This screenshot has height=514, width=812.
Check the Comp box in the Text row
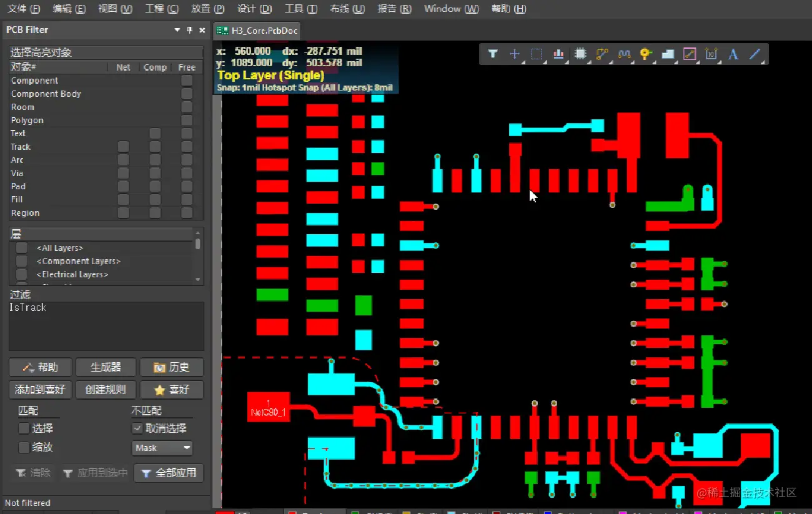[x=155, y=134]
